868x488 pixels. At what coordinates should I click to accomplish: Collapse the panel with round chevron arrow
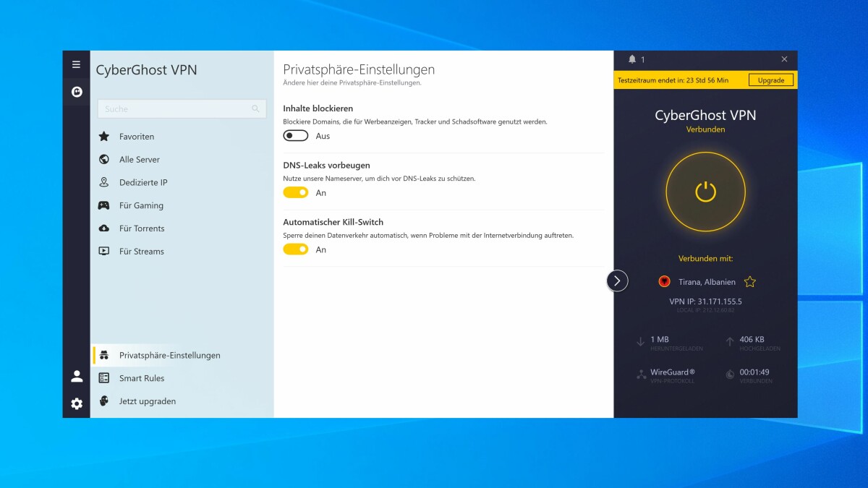click(x=617, y=281)
